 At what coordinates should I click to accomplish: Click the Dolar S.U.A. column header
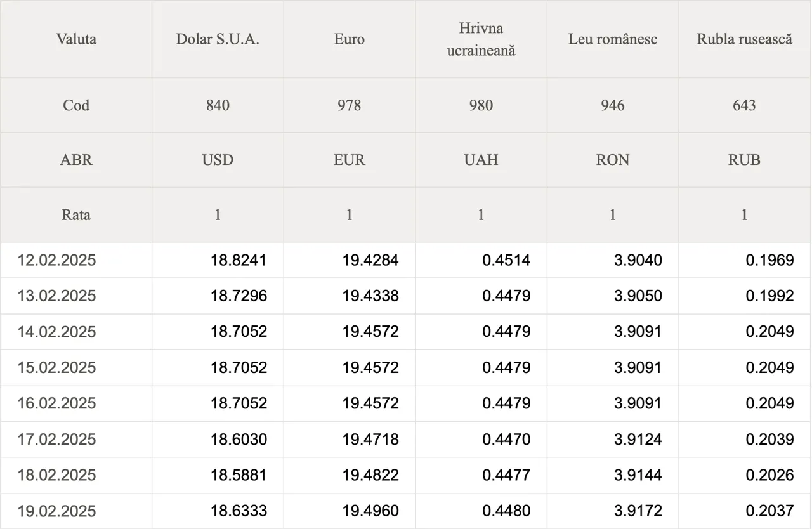218,39
